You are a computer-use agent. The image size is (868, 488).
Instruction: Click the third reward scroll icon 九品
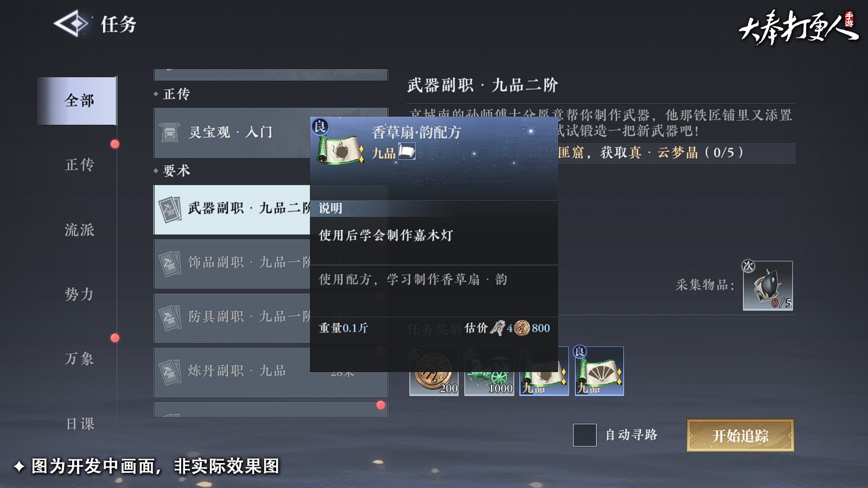pyautogui.click(x=544, y=371)
